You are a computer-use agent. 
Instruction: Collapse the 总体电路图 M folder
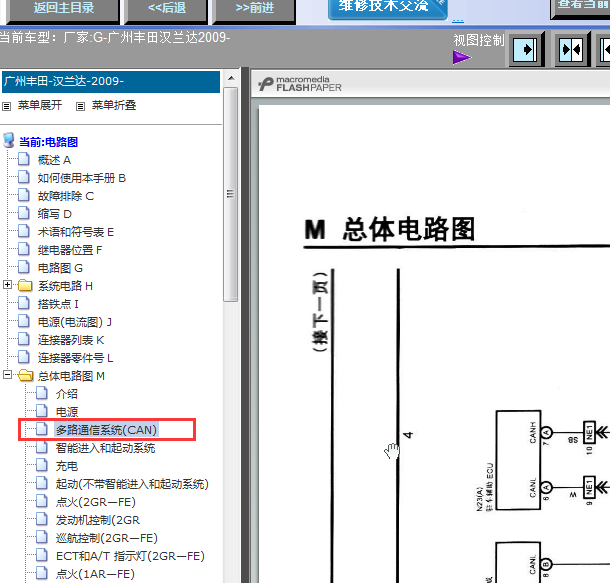coord(7,375)
